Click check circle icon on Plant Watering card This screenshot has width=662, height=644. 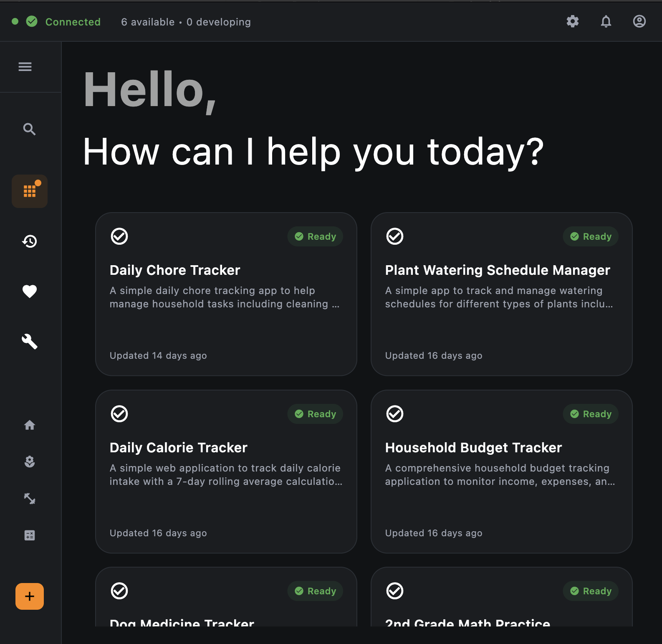[395, 236]
